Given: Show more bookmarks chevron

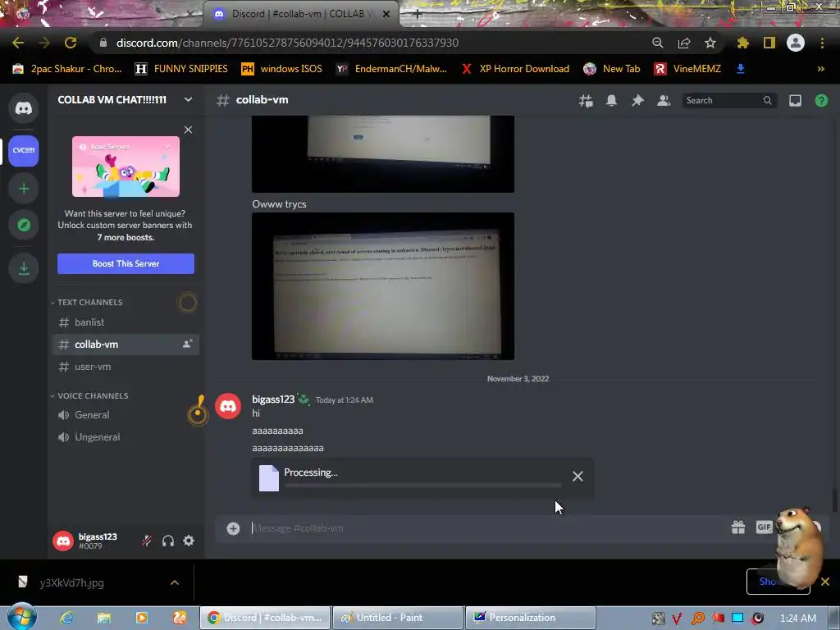Looking at the screenshot, I should [x=820, y=69].
